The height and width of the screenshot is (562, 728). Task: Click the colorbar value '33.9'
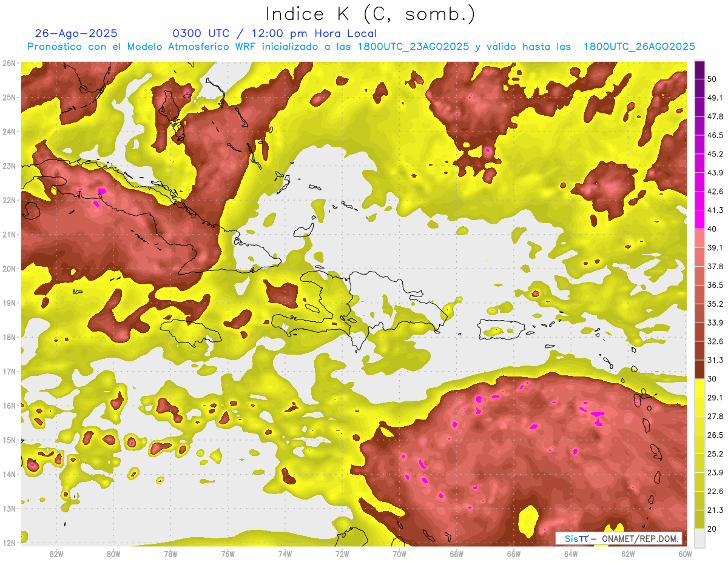click(x=715, y=322)
